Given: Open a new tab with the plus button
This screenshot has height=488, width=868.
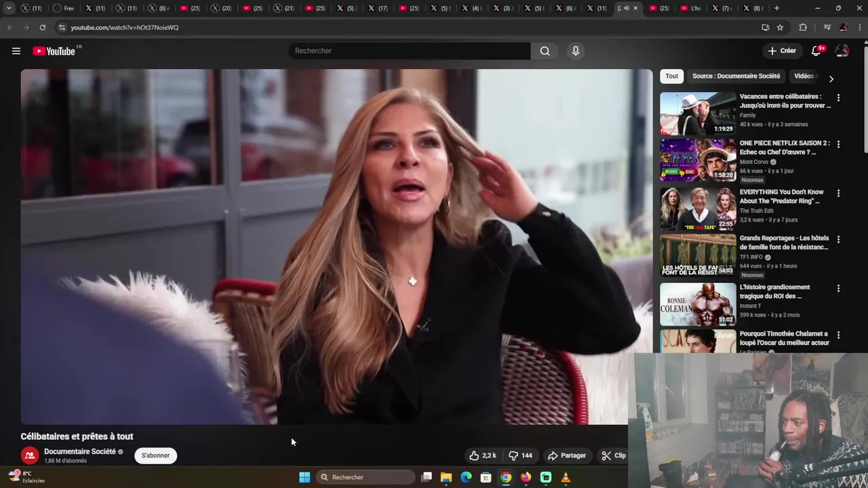Looking at the screenshot, I should (x=776, y=8).
